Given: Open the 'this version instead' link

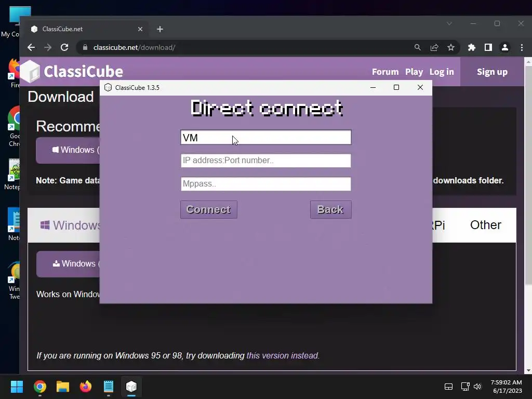Looking at the screenshot, I should point(283,355).
